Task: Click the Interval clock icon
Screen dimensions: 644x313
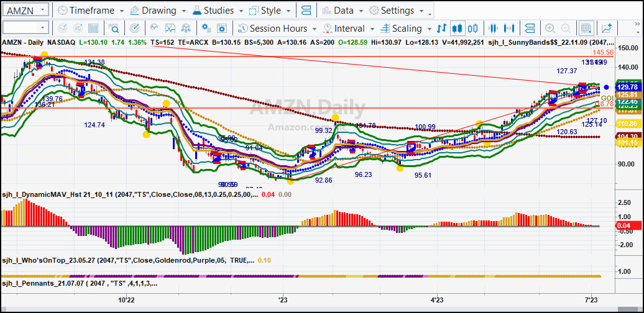Action: point(328,29)
